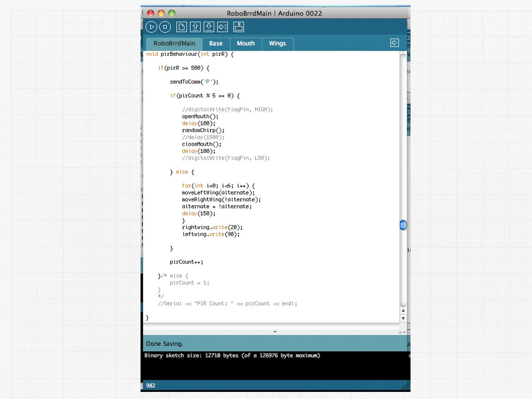This screenshot has width=532, height=399.
Task: Click the 'openMouth();' line
Action: tap(200, 116)
